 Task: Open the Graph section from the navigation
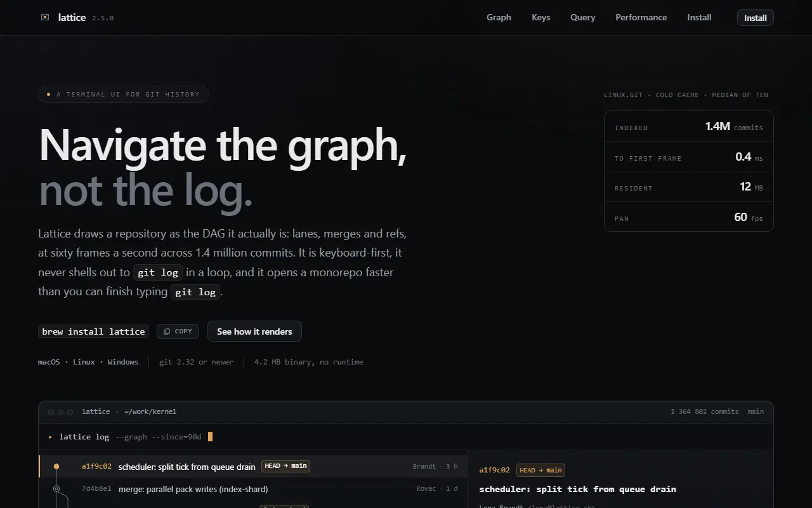(499, 17)
